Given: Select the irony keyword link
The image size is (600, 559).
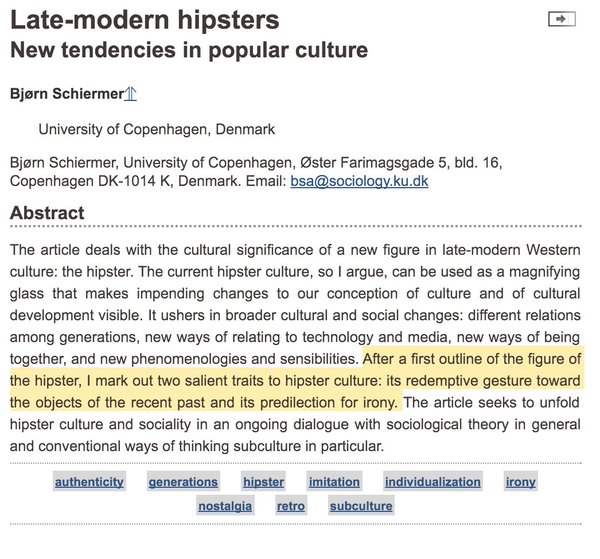Looking at the screenshot, I should 520,481.
